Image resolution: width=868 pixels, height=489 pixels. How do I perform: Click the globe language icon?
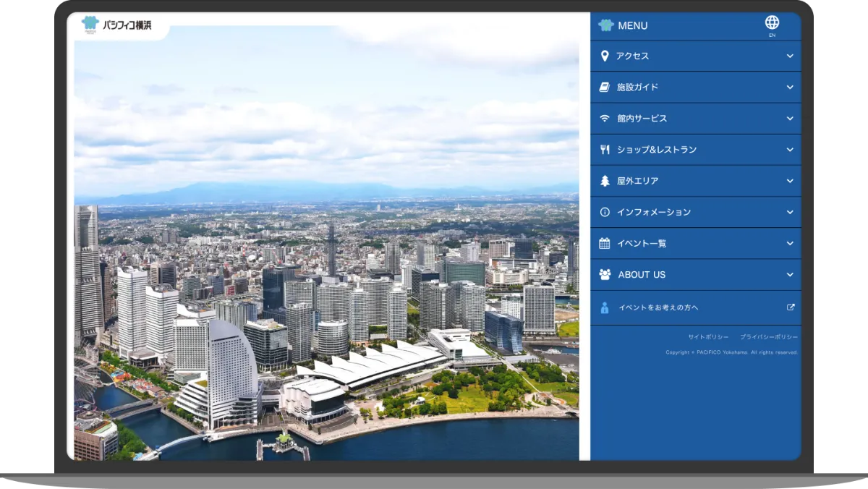pos(772,22)
